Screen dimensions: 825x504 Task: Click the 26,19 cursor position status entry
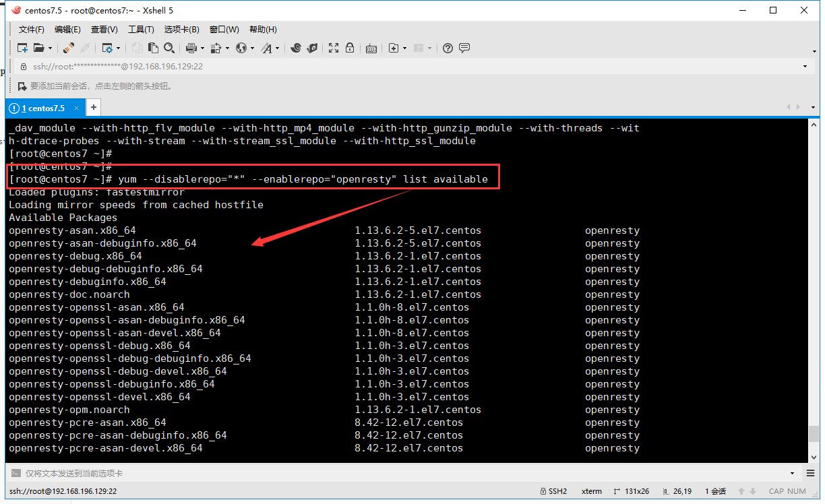click(677, 491)
